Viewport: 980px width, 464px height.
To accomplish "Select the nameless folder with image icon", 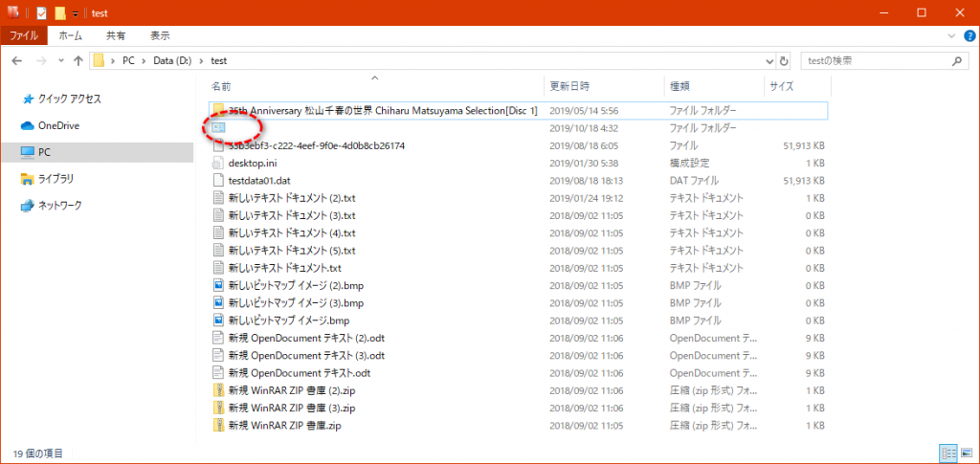I will pyautogui.click(x=218, y=128).
